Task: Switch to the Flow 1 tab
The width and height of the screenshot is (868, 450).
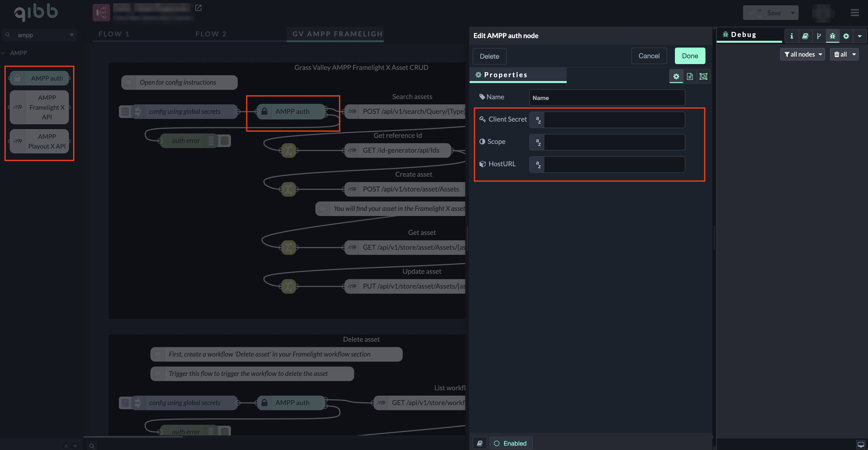Action: [x=114, y=34]
